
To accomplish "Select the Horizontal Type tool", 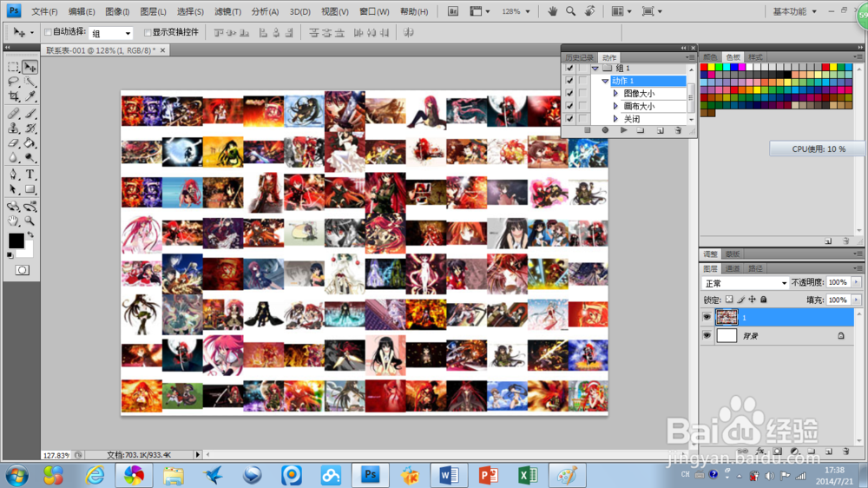I will [x=30, y=175].
